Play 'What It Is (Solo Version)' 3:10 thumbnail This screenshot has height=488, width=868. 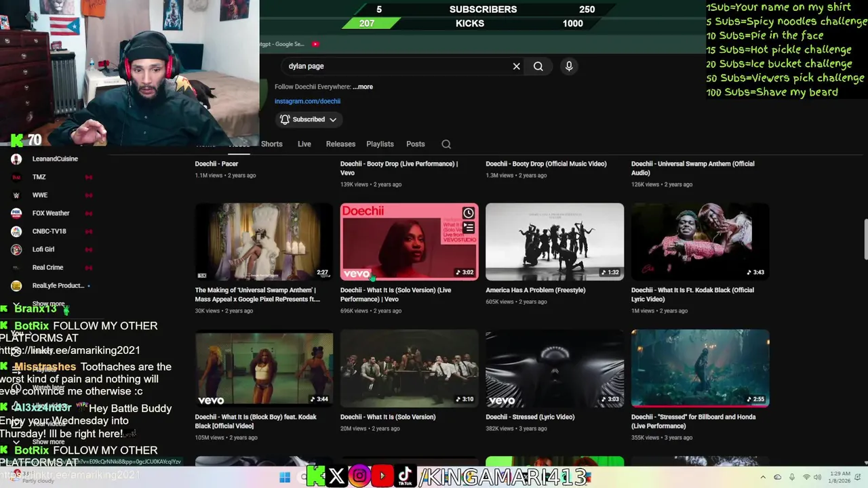409,368
